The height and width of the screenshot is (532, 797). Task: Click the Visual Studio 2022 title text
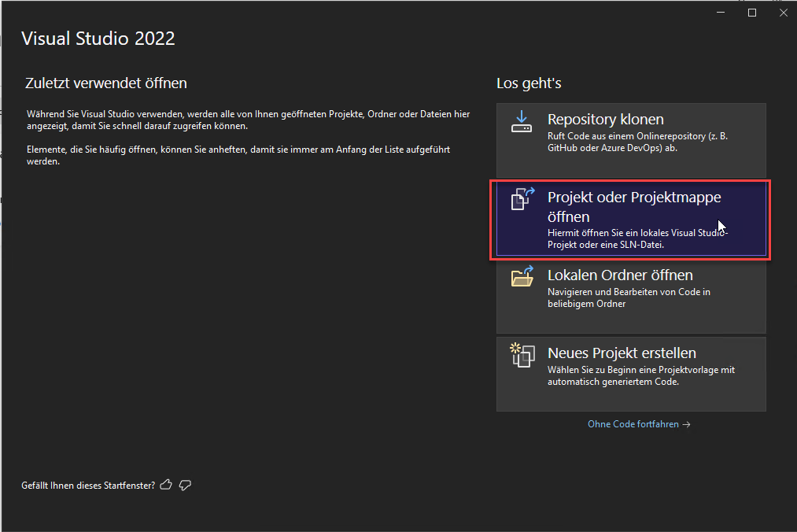point(98,39)
